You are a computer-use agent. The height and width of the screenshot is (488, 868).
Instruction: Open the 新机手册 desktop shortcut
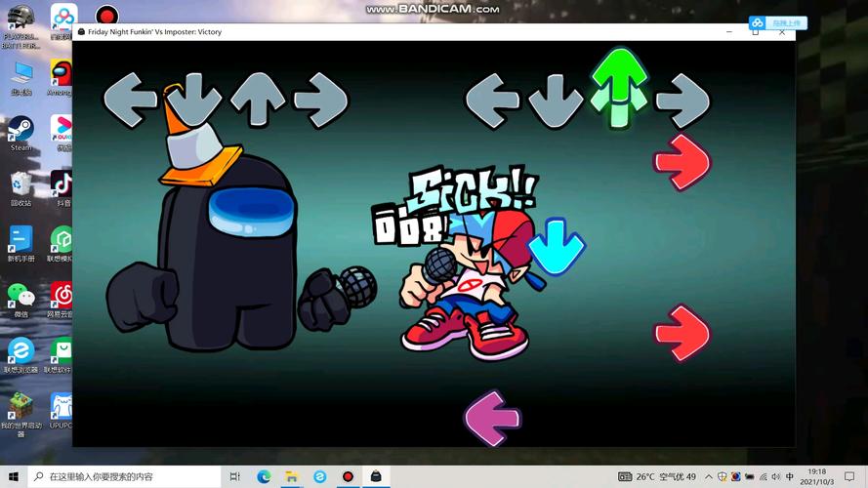[21, 244]
